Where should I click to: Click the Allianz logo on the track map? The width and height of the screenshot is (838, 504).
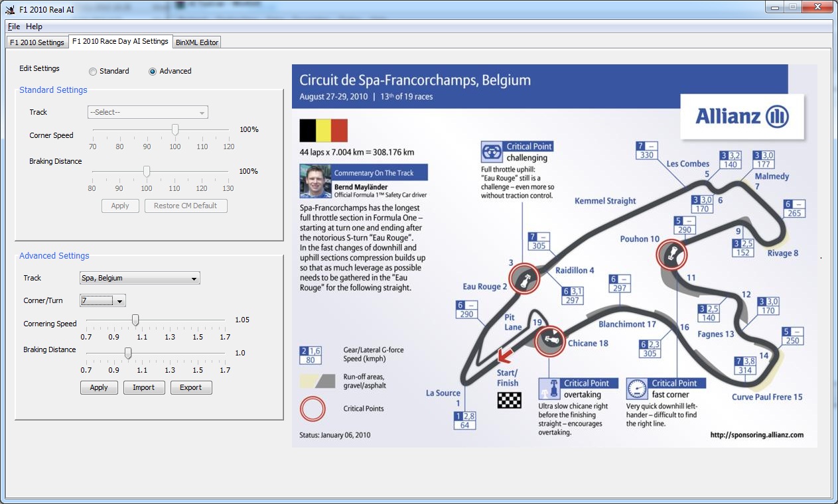tap(742, 117)
